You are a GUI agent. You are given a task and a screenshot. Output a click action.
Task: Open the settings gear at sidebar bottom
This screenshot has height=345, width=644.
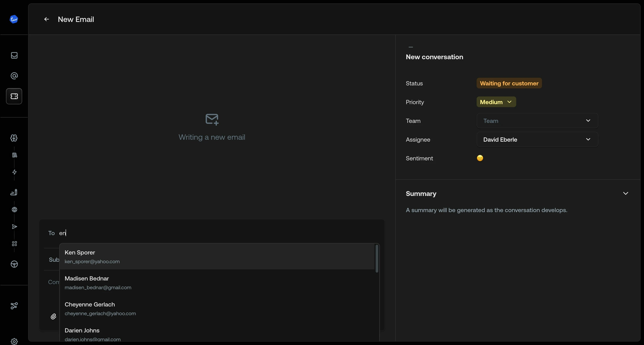[14, 342]
